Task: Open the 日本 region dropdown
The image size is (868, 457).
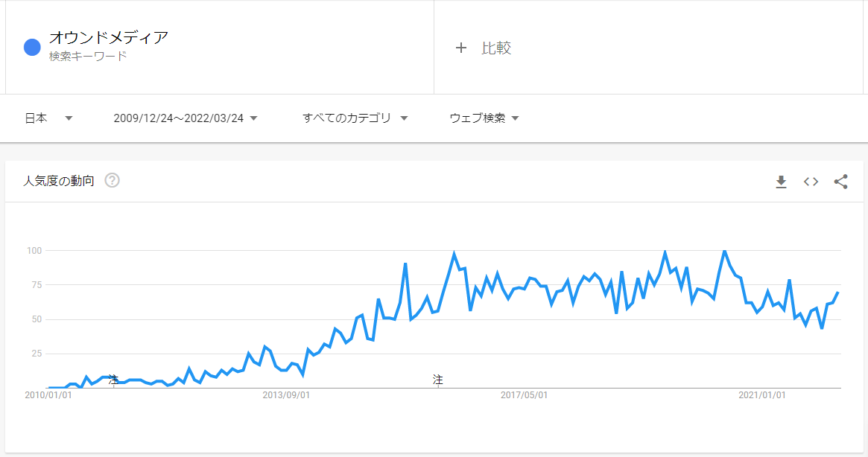Action: [x=48, y=118]
